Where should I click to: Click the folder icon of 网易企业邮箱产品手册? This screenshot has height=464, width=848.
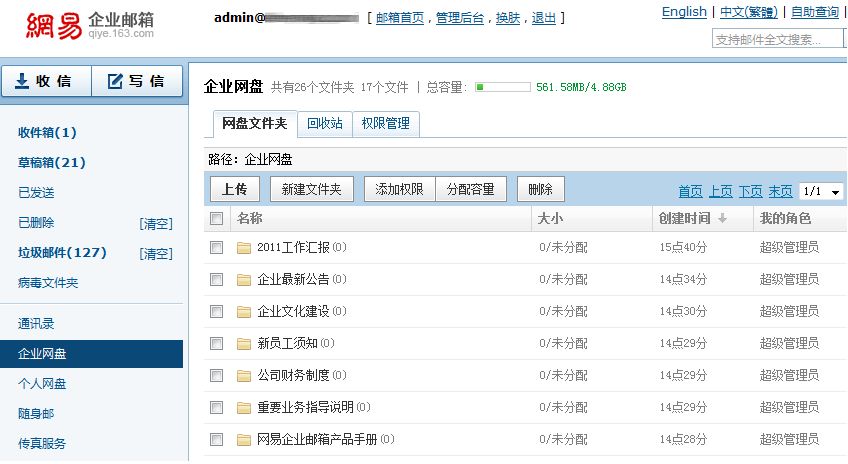click(244, 439)
